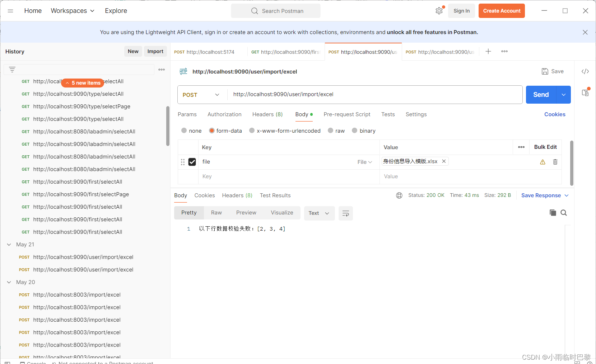Delete the file row with the trash icon
The height and width of the screenshot is (364, 596).
click(555, 162)
